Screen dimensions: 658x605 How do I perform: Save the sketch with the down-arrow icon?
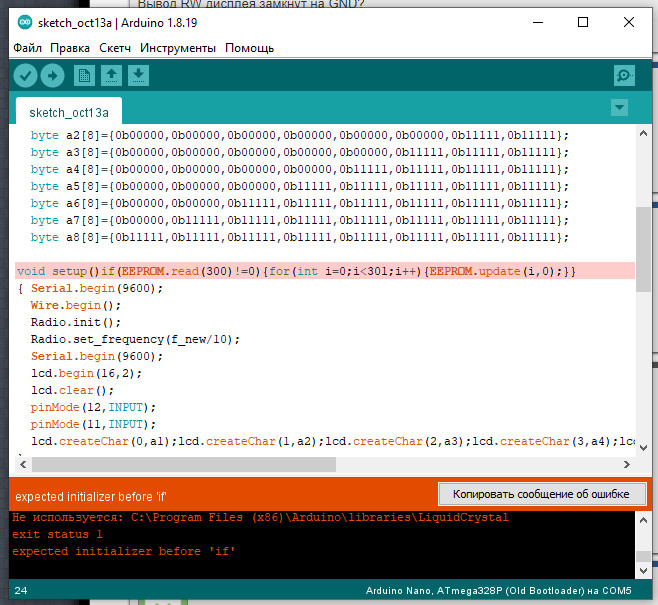[x=139, y=75]
